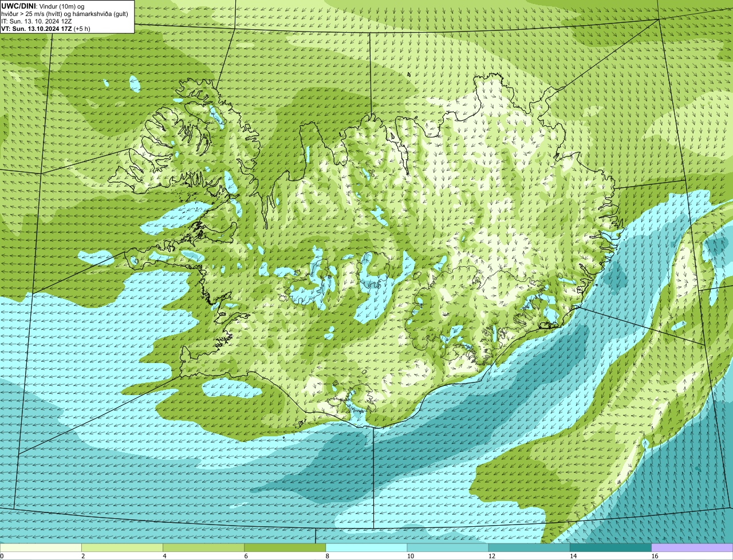The width and height of the screenshot is (733, 560).
Task: Click the '16' tick label on the color scale
Action: 655,556
